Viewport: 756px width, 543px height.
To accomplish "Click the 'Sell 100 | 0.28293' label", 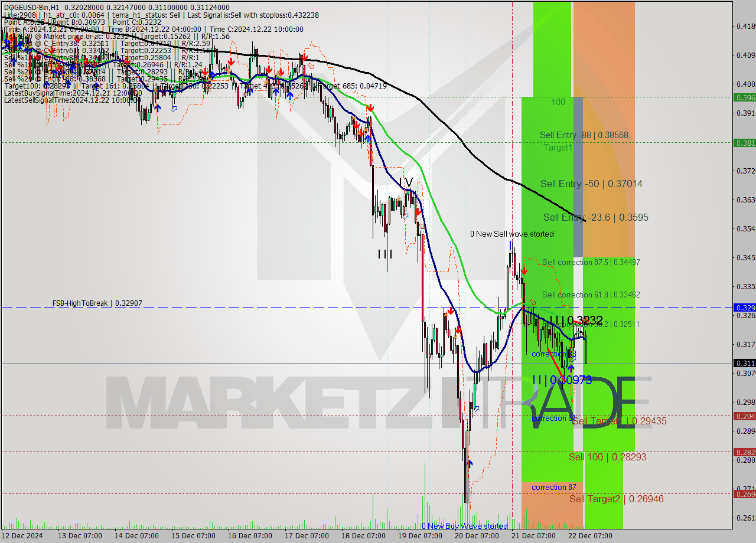I will [x=608, y=457].
